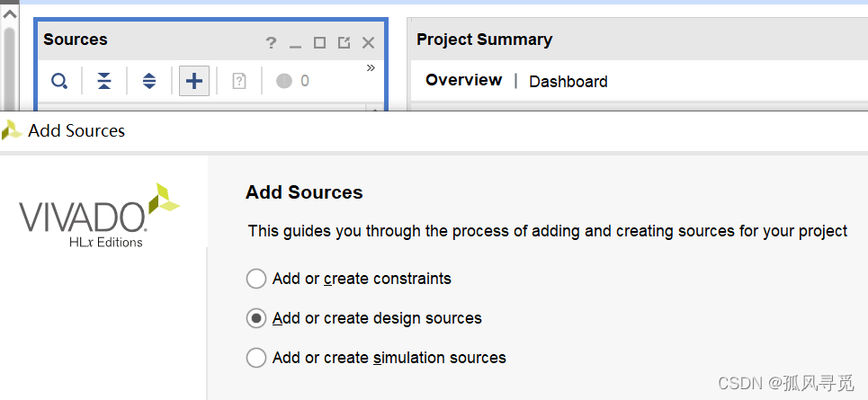Expand all sources in the Sources toolbar
The width and height of the screenshot is (868, 400).
149,81
